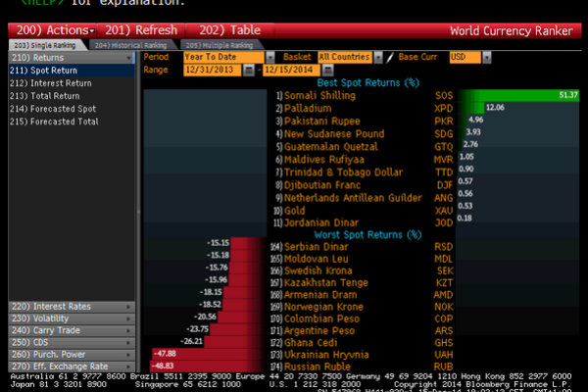Switch to the Historical Ranking tab
The width and height of the screenshot is (588, 392).
[130, 45]
